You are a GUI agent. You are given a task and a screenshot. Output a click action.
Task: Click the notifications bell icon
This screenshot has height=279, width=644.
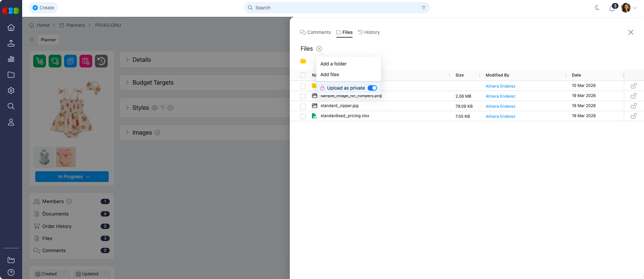tap(611, 8)
